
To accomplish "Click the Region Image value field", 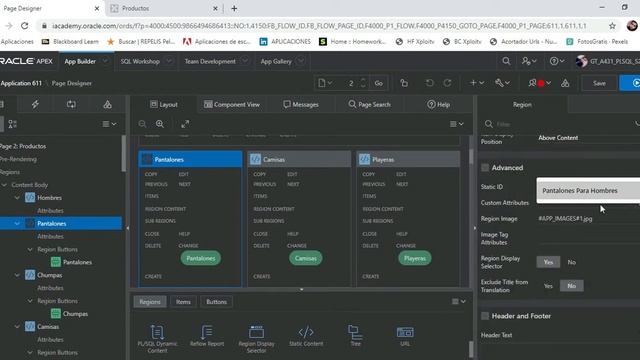I will pyautogui.click(x=588, y=219).
